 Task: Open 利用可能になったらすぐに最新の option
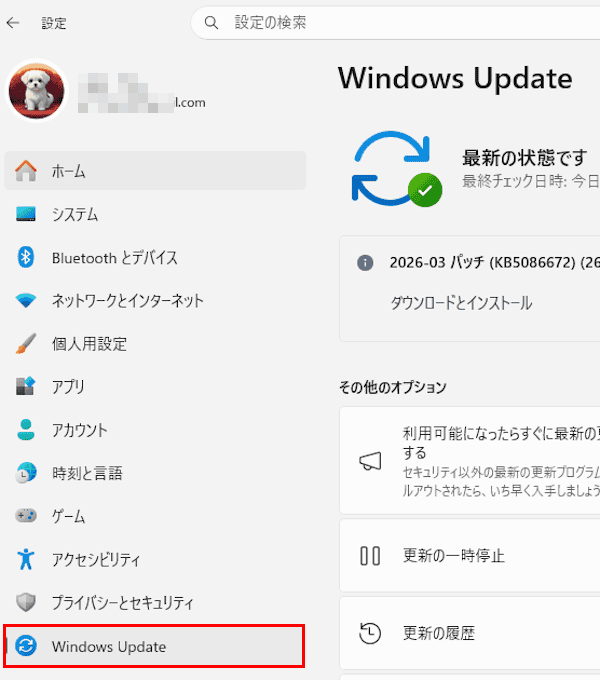coord(470,461)
